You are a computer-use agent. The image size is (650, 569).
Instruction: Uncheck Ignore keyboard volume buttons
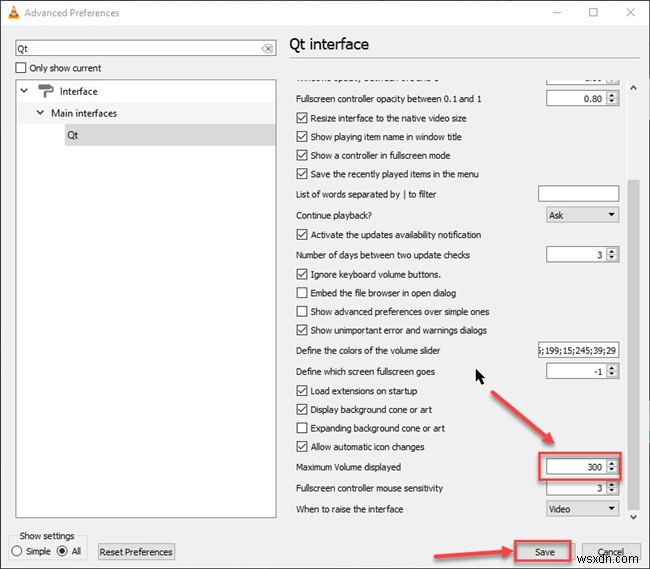click(x=302, y=274)
